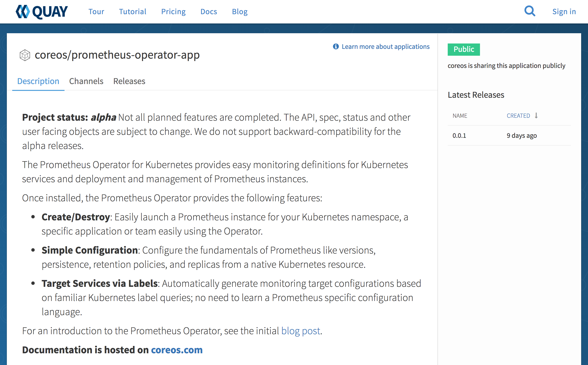The height and width of the screenshot is (365, 588).
Task: Click the Public badge
Action: pyautogui.click(x=464, y=49)
